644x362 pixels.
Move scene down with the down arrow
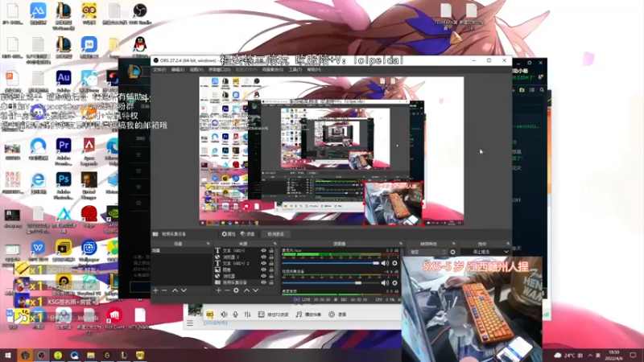(x=184, y=290)
